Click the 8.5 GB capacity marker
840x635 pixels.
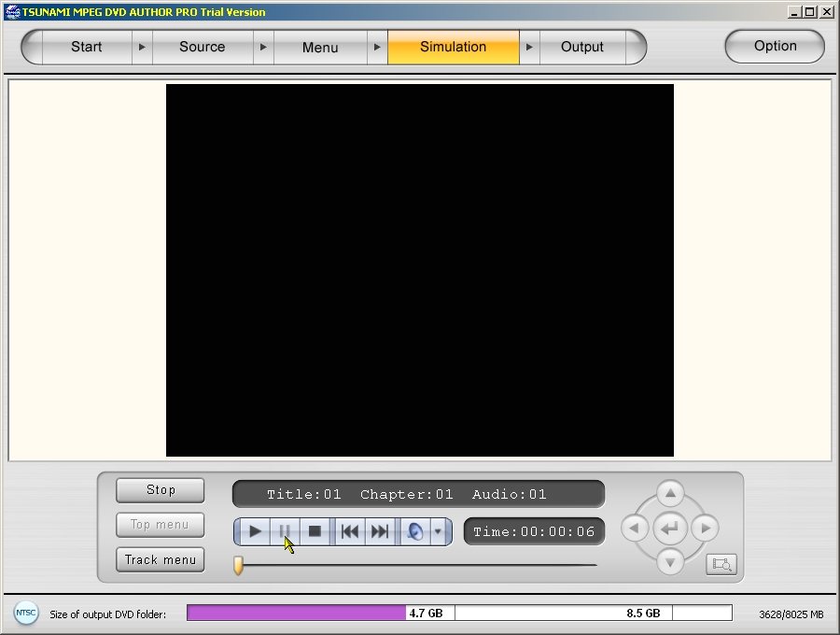tap(643, 613)
